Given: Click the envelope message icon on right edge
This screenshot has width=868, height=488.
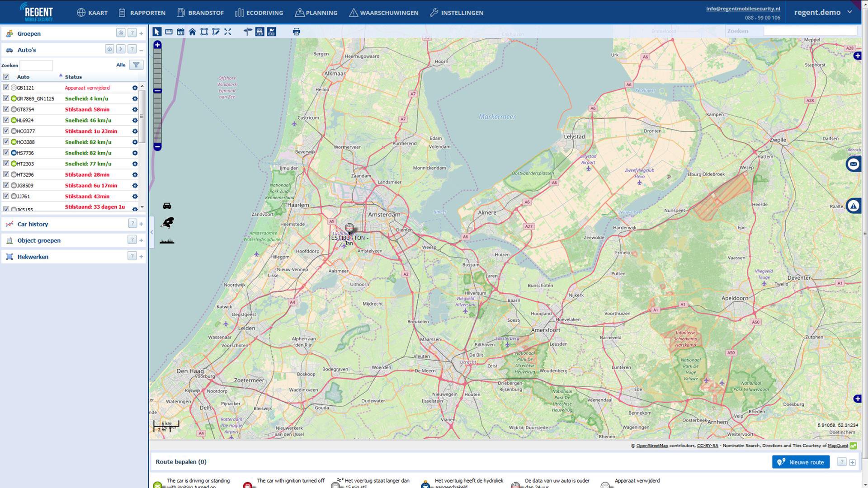Looking at the screenshot, I should [x=853, y=164].
